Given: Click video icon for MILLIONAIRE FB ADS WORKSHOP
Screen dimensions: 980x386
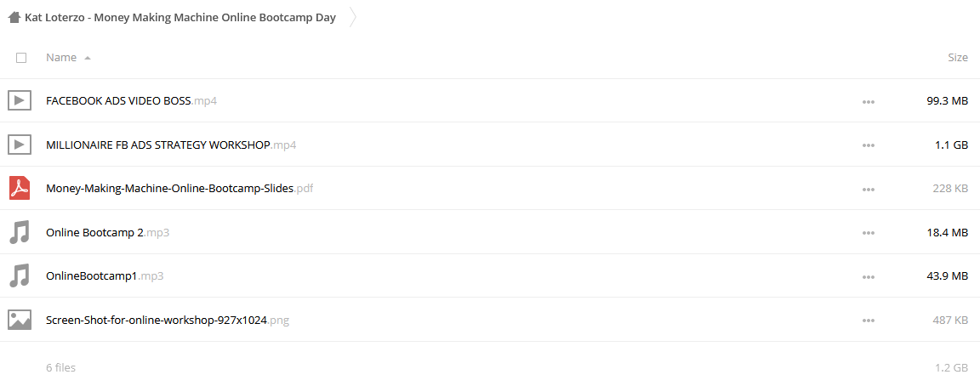Looking at the screenshot, I should coord(20,145).
